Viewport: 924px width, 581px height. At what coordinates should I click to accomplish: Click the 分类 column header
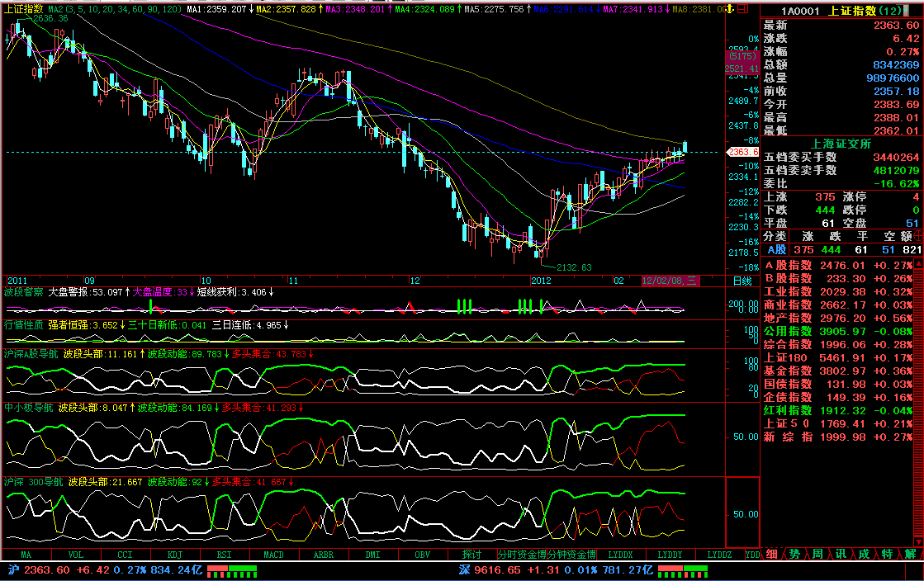[x=775, y=236]
